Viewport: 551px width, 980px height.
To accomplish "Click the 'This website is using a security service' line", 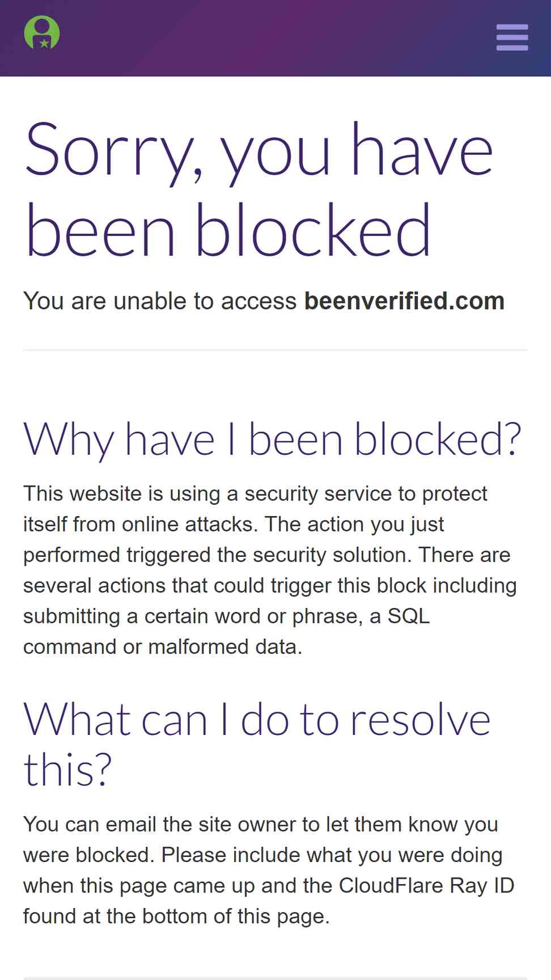I will coord(255,493).
